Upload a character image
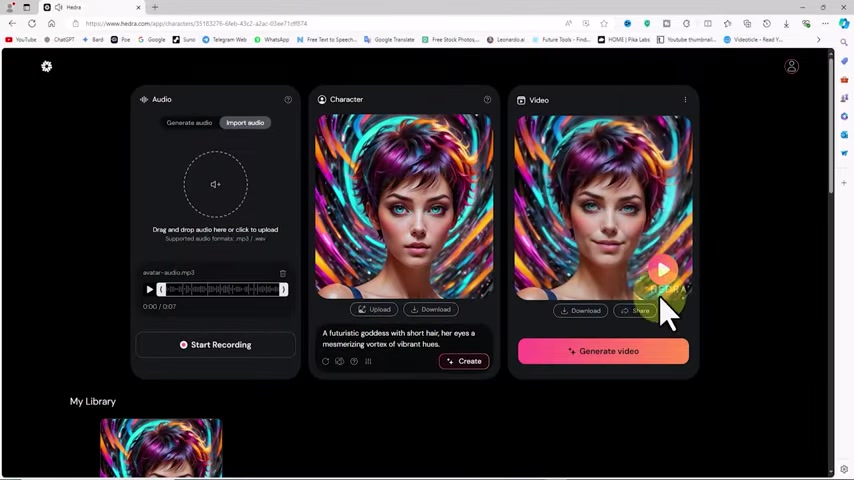 (374, 309)
